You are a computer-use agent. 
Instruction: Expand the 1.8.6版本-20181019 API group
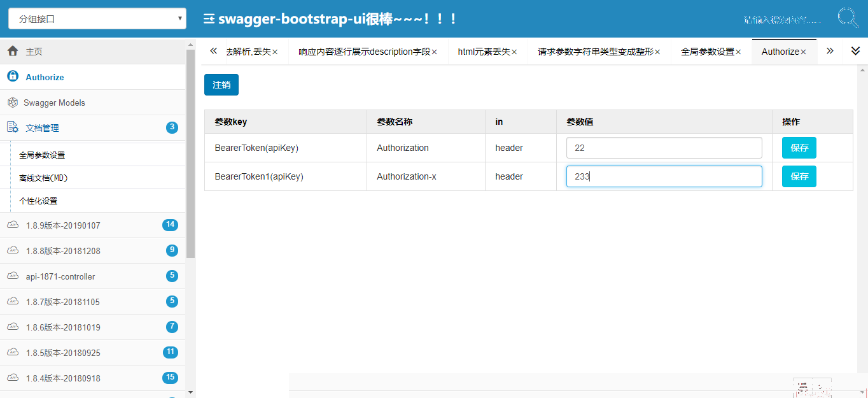(x=93, y=327)
